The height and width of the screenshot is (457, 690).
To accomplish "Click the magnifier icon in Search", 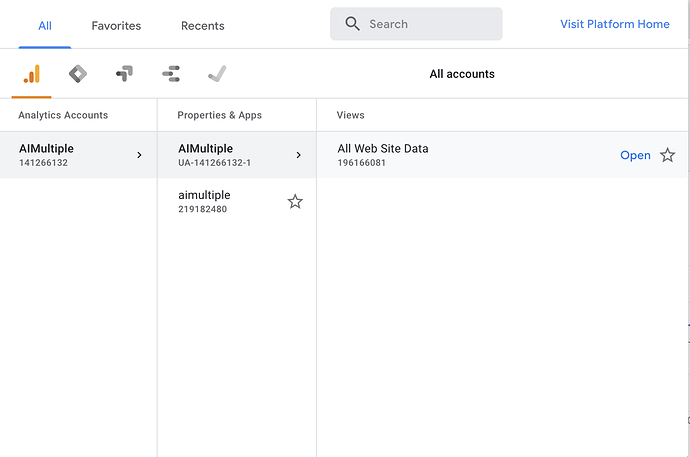I will pos(352,24).
